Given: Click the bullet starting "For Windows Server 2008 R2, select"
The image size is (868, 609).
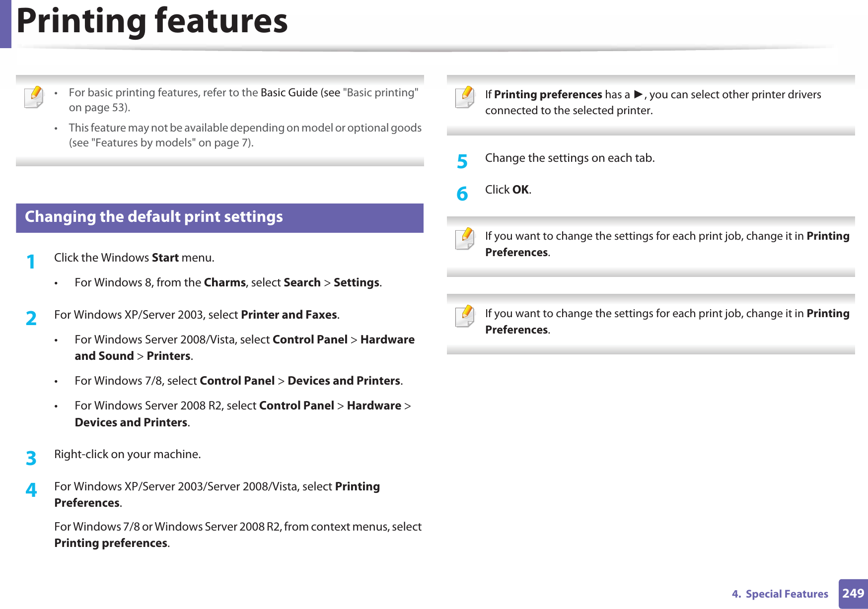Looking at the screenshot, I should point(243,414).
